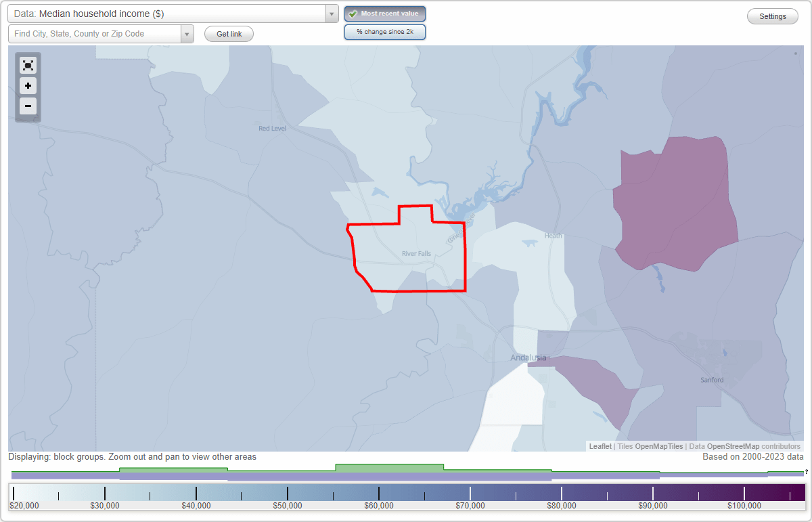Select the red outlined River Falls region
Viewport: 812px width, 522px height.
406,254
